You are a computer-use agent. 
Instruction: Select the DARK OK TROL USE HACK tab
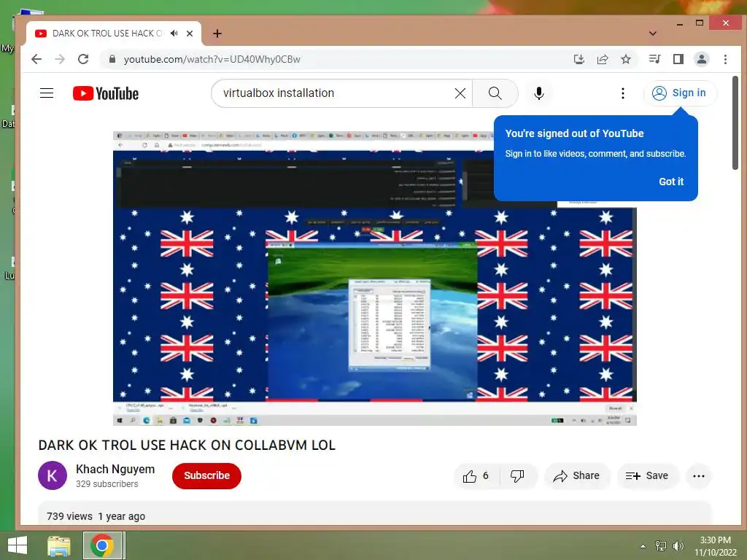pos(114,34)
